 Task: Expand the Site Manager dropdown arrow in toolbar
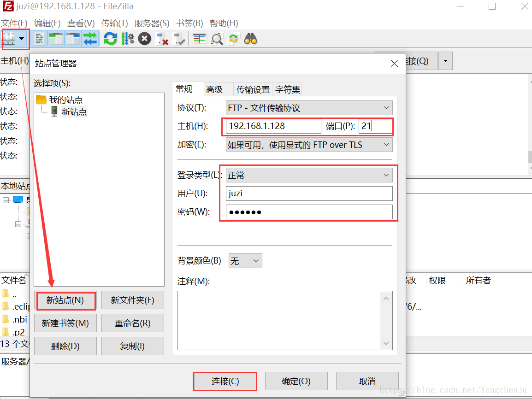(22, 39)
